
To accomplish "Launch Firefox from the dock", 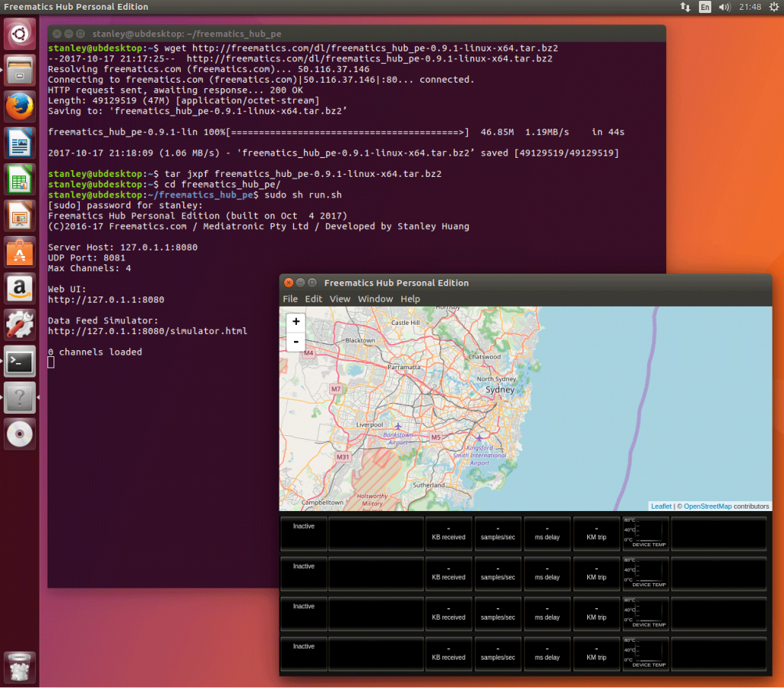I will click(x=20, y=106).
